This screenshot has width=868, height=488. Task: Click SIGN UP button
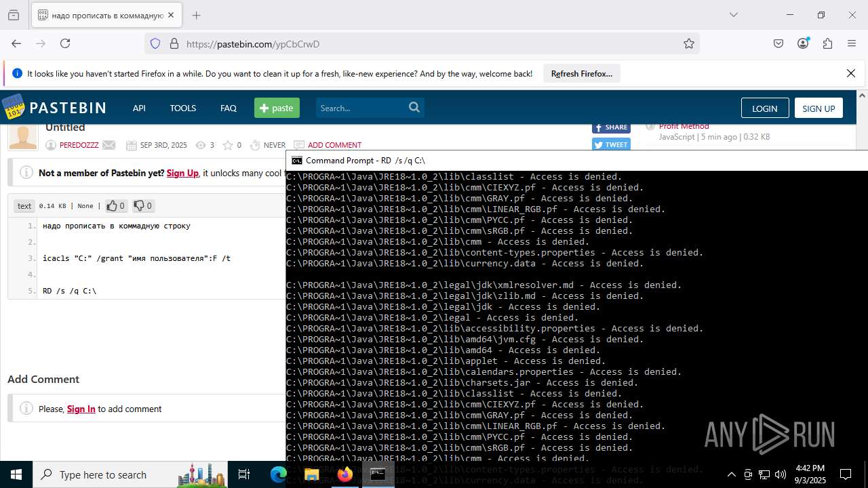point(818,108)
